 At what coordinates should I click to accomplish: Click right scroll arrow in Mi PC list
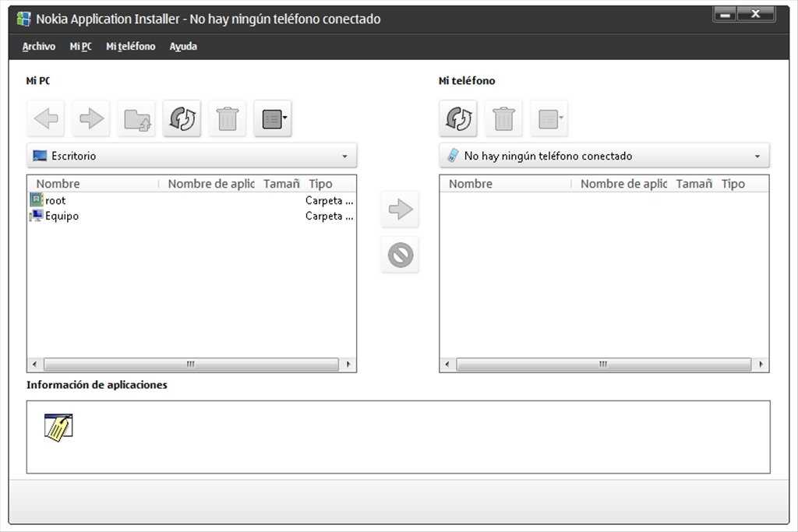pos(348,365)
